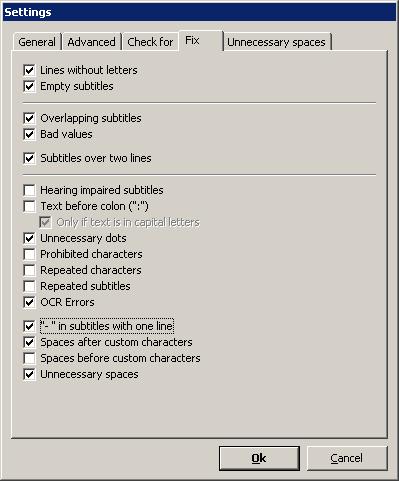This screenshot has height=481, width=399.
Task: Open the Advanced tab
Action: click(92, 42)
